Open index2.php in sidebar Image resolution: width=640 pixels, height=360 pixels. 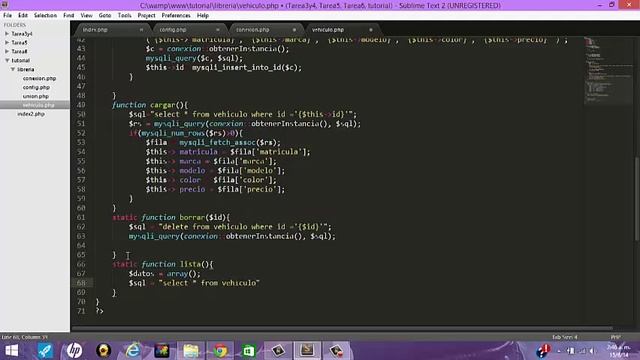tap(31, 114)
